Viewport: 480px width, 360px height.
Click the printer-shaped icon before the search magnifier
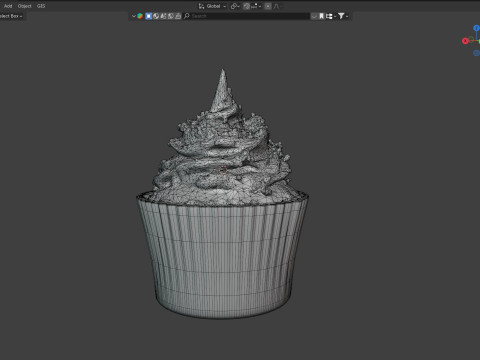pos(178,16)
